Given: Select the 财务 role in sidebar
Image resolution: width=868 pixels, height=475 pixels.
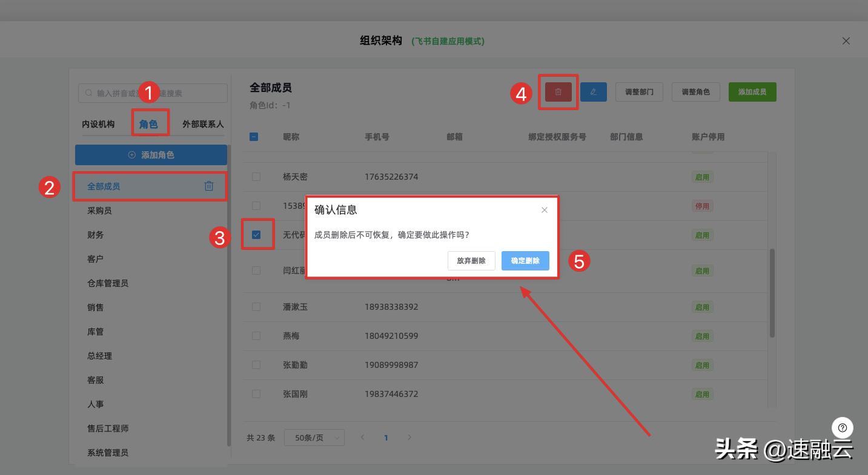Looking at the screenshot, I should pyautogui.click(x=95, y=234).
